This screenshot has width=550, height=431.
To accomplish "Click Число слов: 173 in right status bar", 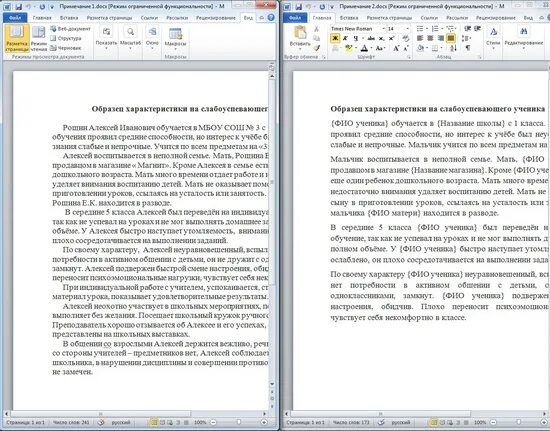I will (x=351, y=423).
